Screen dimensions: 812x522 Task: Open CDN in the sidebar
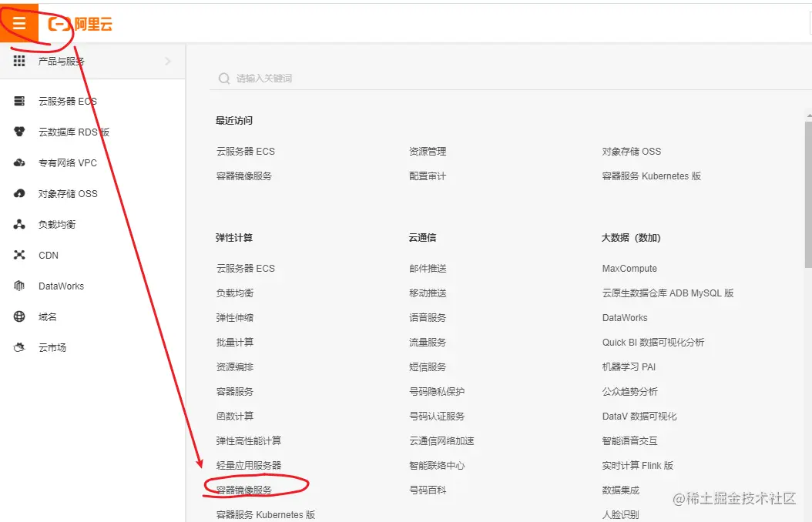(49, 255)
